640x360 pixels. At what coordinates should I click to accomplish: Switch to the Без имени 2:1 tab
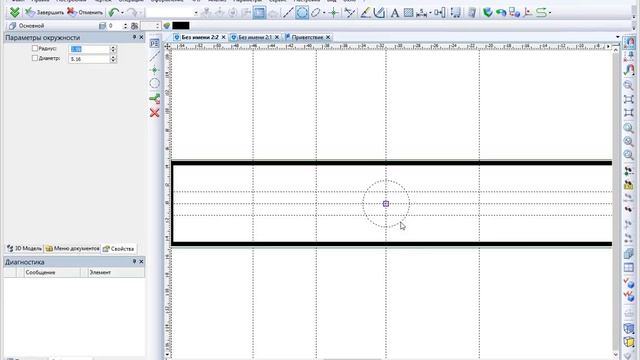pyautogui.click(x=255, y=37)
